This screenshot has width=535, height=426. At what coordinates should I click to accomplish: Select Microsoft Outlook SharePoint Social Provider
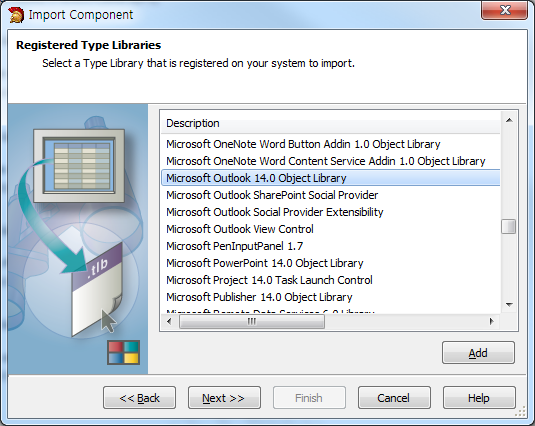(330, 195)
